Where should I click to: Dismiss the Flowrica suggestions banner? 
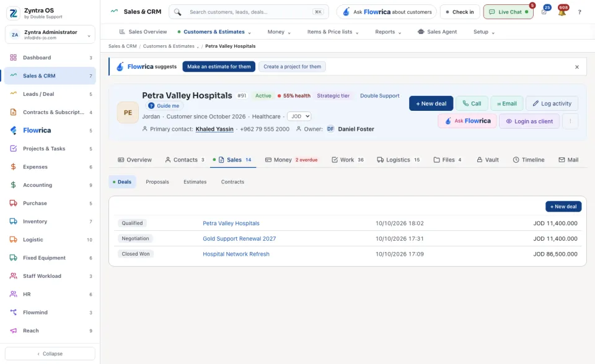pos(577,67)
